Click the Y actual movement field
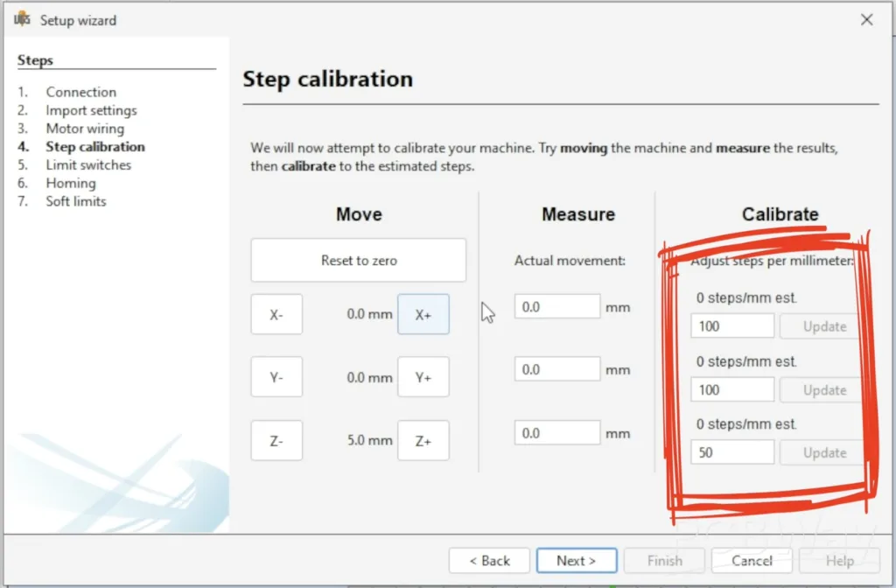Viewport: 896px width, 588px height. [556, 369]
